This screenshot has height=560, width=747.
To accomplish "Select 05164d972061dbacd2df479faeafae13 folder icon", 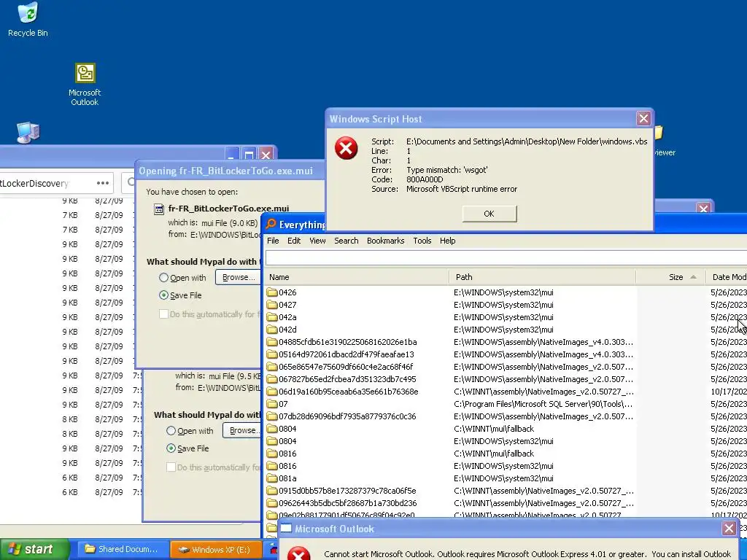I will click(x=272, y=354).
